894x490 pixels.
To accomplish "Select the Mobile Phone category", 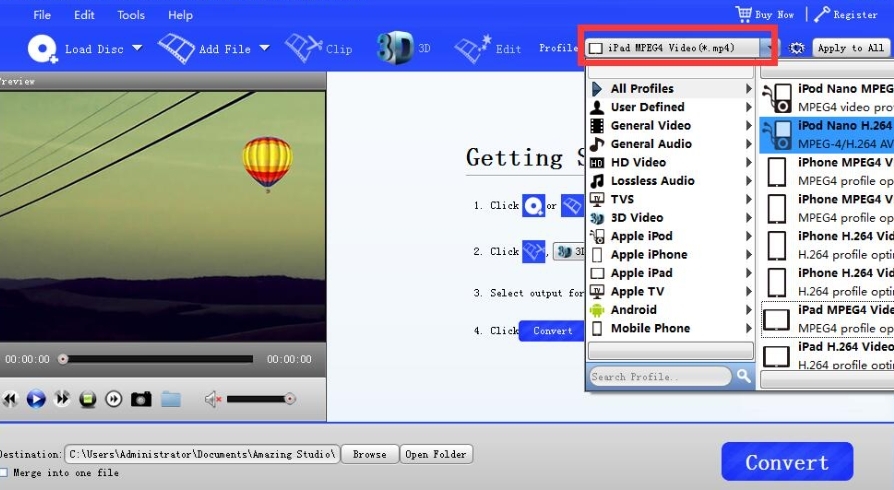I will tap(671, 328).
